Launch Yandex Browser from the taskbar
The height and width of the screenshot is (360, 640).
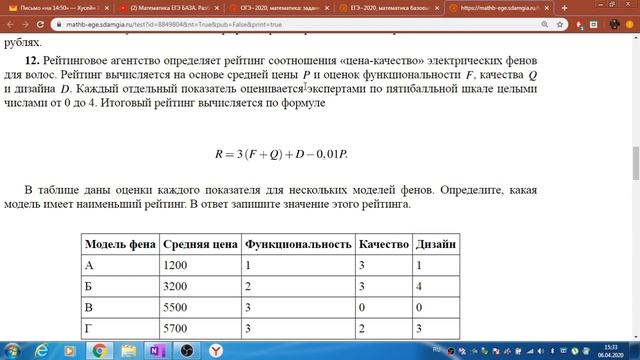[x=216, y=351]
